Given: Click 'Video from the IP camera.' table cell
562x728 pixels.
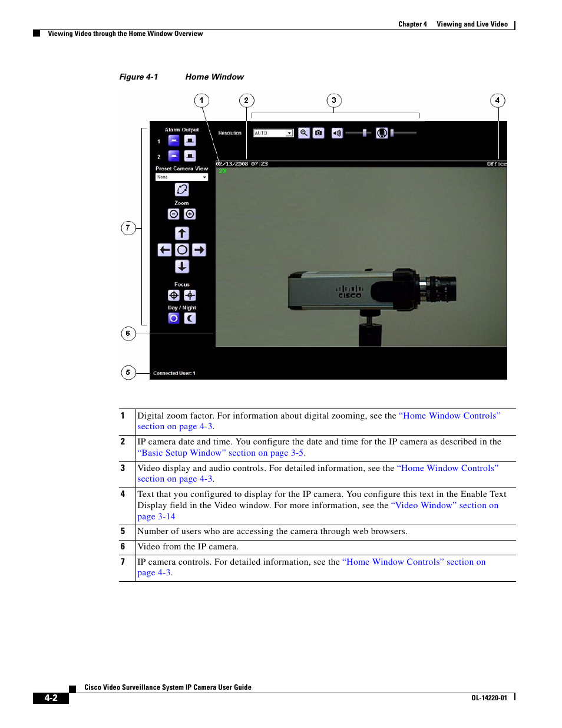Looking at the screenshot, I should click(188, 546).
